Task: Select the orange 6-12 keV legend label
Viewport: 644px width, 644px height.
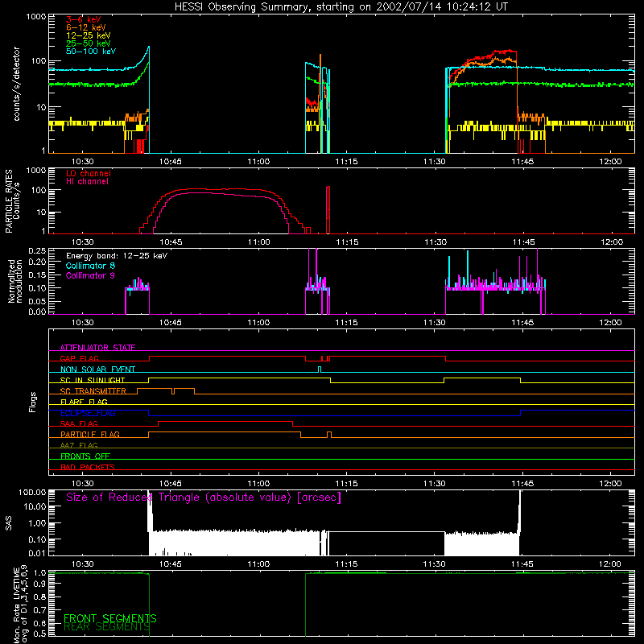Action: (86, 27)
